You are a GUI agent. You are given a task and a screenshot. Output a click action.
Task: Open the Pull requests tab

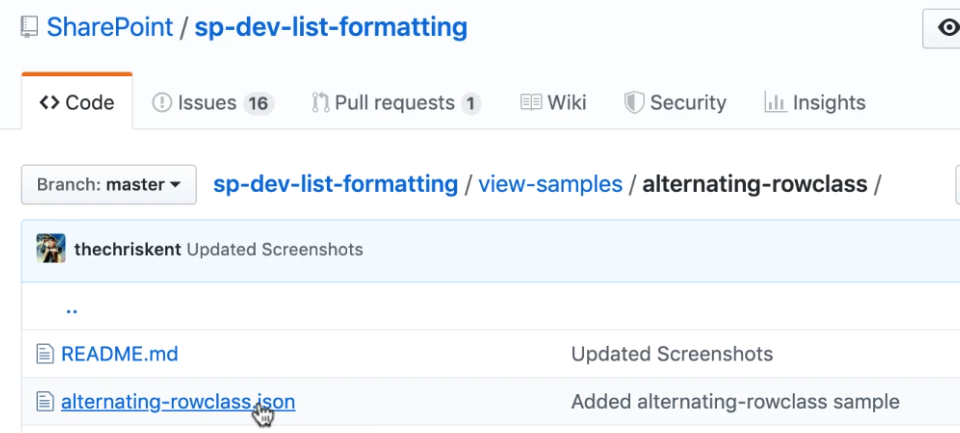(396, 103)
